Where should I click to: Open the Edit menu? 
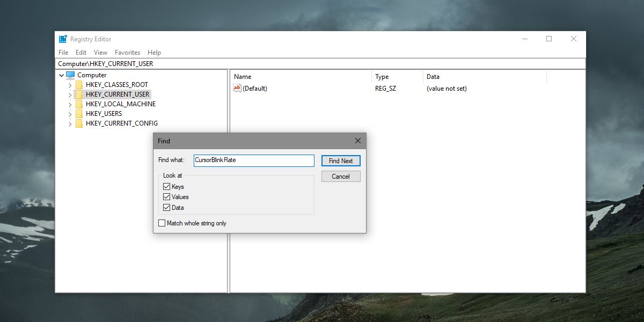(81, 53)
